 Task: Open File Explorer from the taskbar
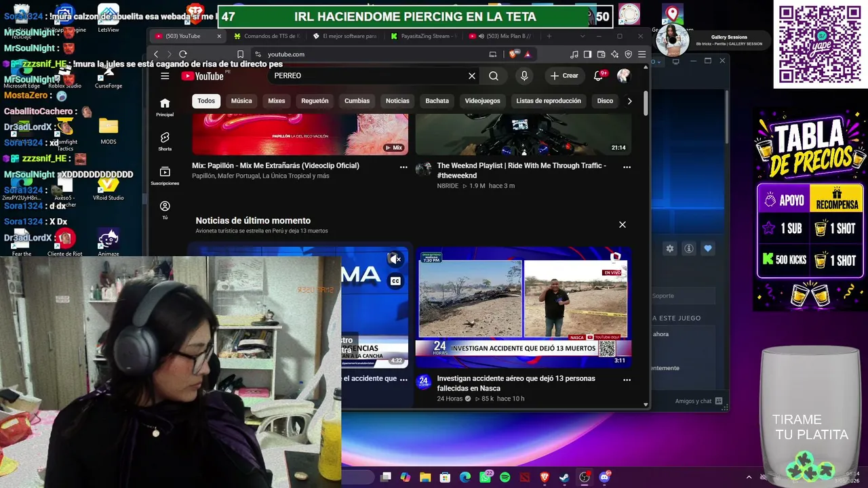click(425, 477)
